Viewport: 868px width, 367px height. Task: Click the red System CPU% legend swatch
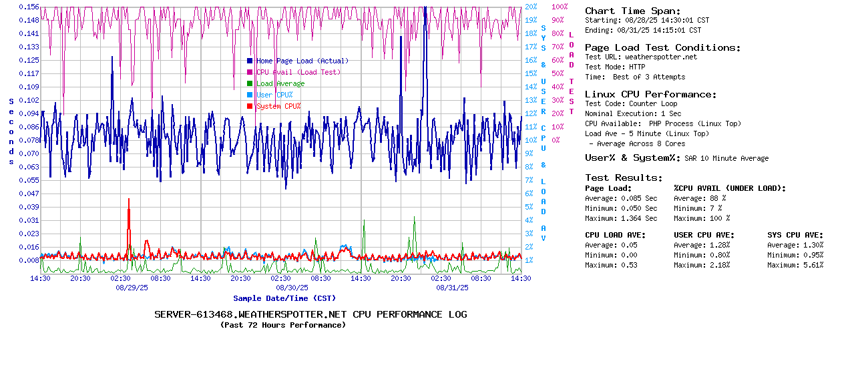pos(250,106)
